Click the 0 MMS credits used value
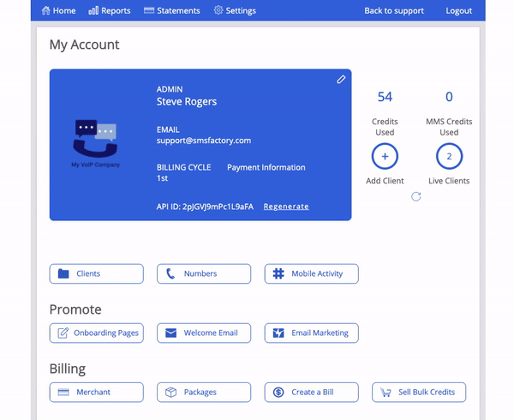This screenshot has height=420, width=514. [449, 97]
